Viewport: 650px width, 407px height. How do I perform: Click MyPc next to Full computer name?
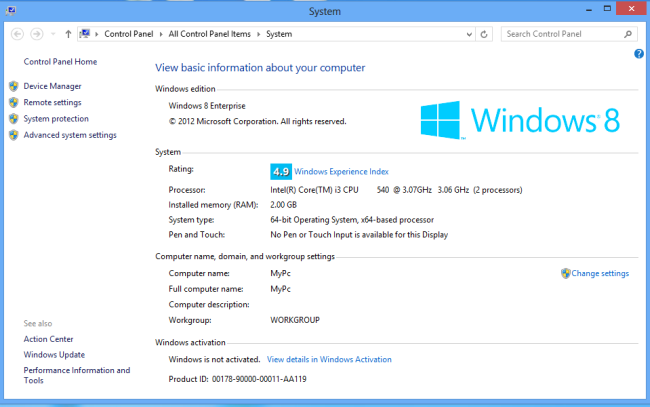(x=281, y=289)
